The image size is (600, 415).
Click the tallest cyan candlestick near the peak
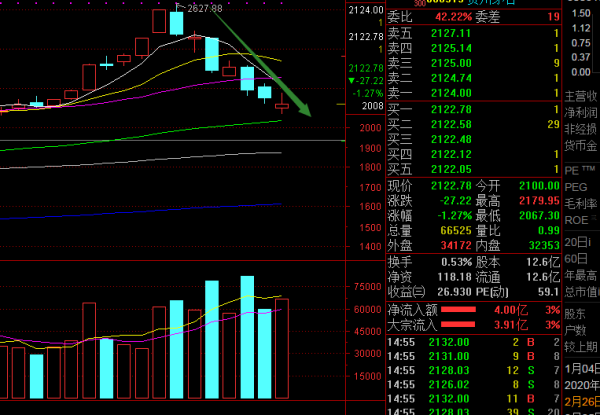[x=177, y=24]
